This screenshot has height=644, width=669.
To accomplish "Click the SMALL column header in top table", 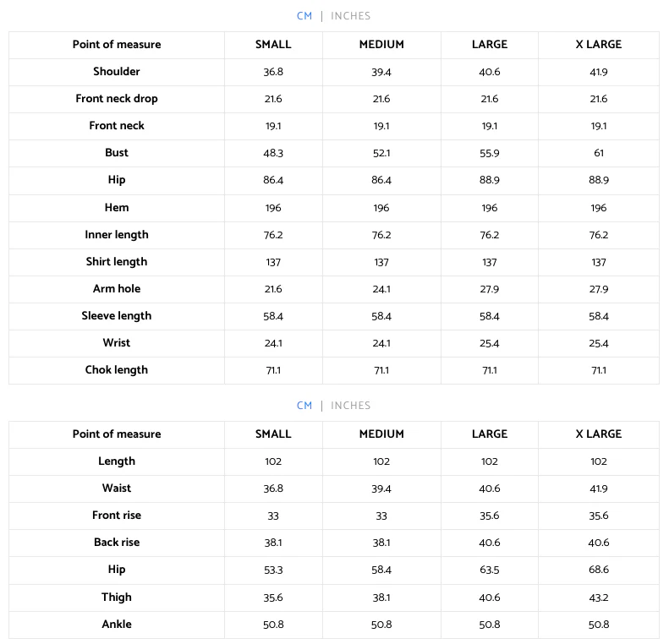I will pyautogui.click(x=273, y=45).
